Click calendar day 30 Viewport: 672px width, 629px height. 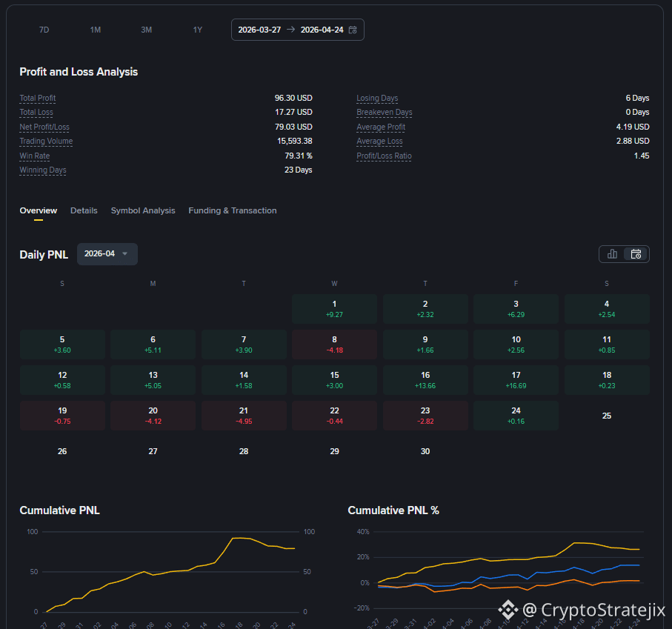pos(425,451)
